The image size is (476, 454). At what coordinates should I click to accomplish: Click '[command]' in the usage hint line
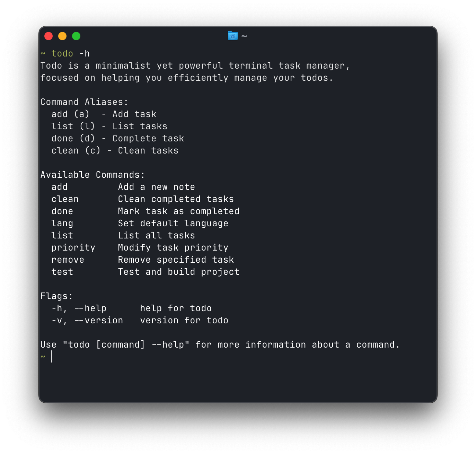121,344
